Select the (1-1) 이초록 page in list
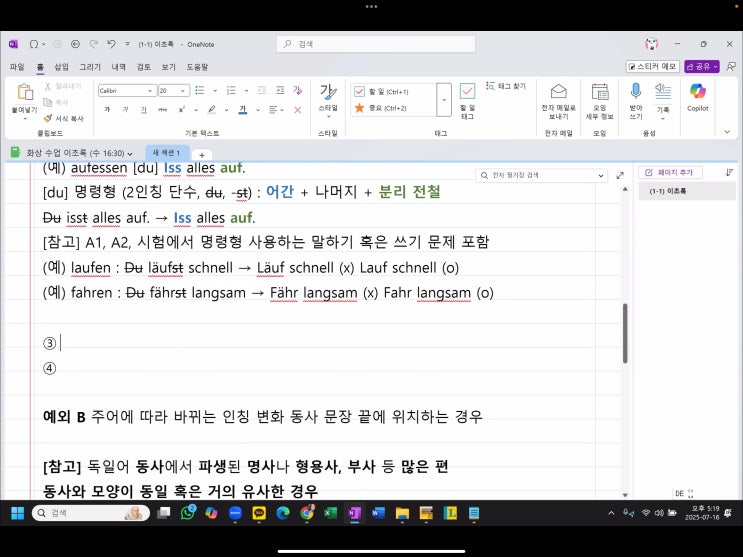743x557 pixels. tap(687, 191)
